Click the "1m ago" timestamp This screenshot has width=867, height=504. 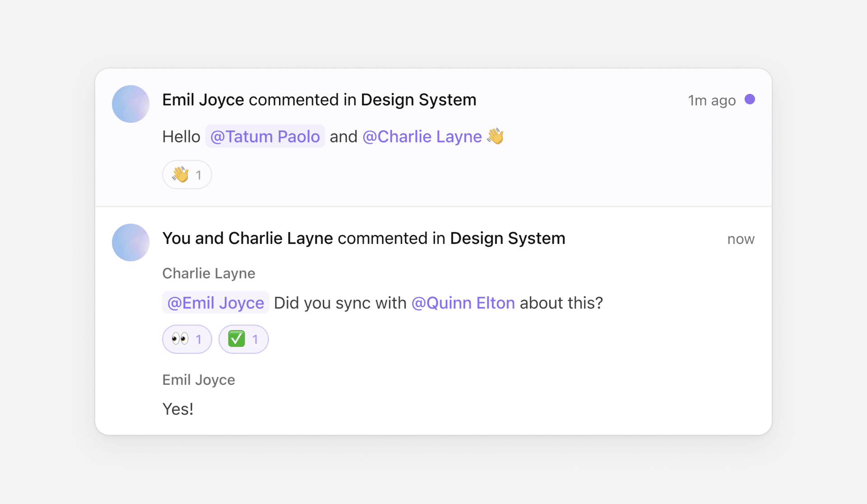click(x=711, y=100)
